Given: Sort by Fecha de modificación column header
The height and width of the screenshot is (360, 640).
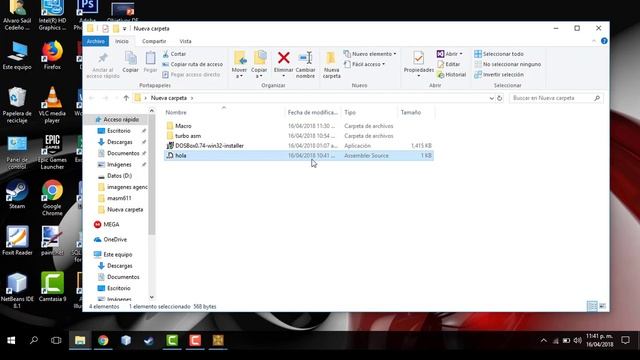Looking at the screenshot, I should (313, 112).
